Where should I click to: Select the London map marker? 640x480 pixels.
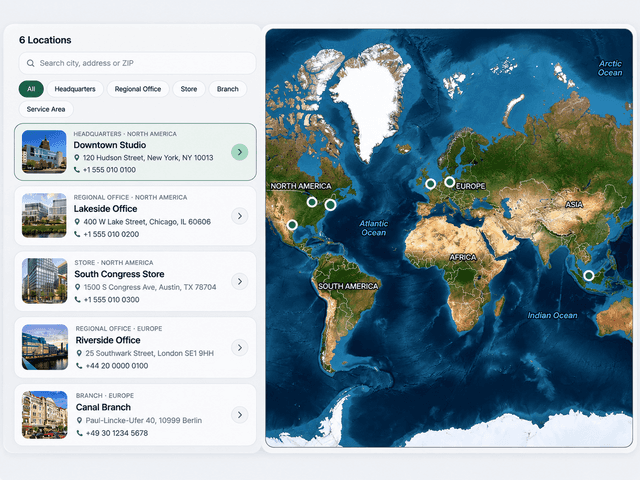430,184
